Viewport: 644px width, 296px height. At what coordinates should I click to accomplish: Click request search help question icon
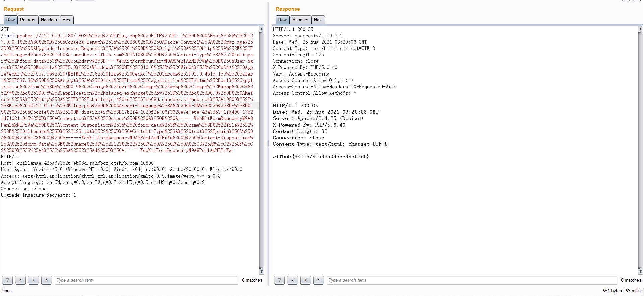(7, 280)
